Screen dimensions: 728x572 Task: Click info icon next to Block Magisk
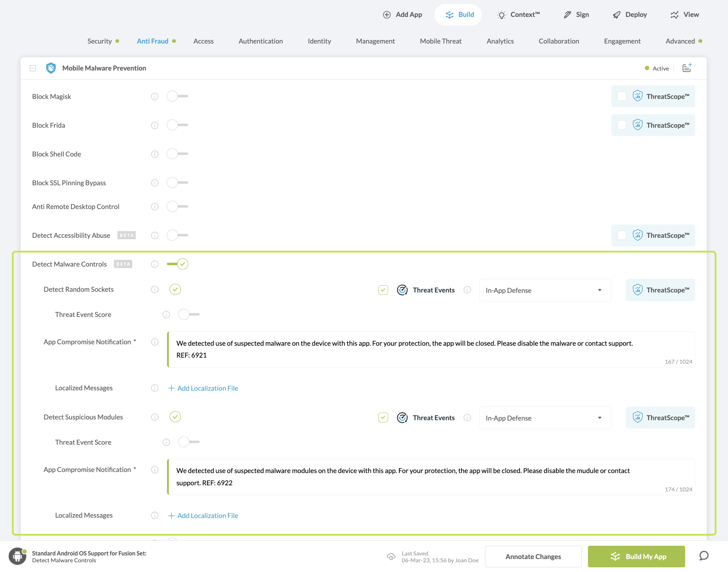[x=155, y=96]
